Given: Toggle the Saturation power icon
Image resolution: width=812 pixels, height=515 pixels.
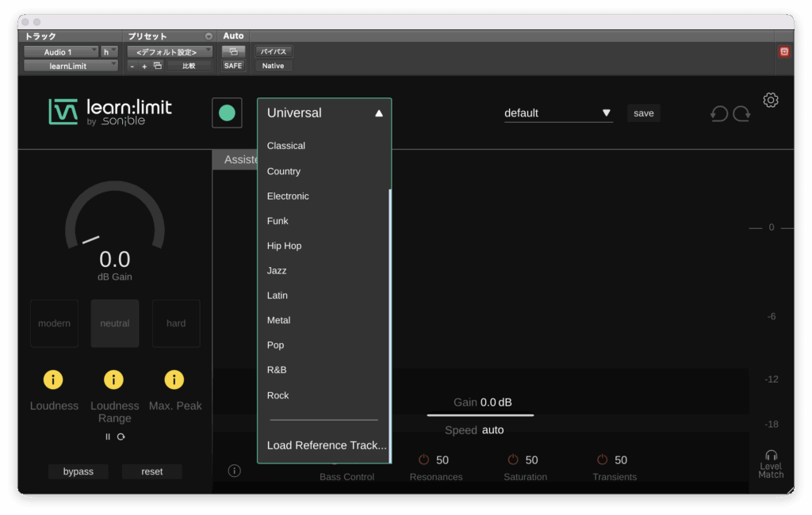Looking at the screenshot, I should coord(513,460).
